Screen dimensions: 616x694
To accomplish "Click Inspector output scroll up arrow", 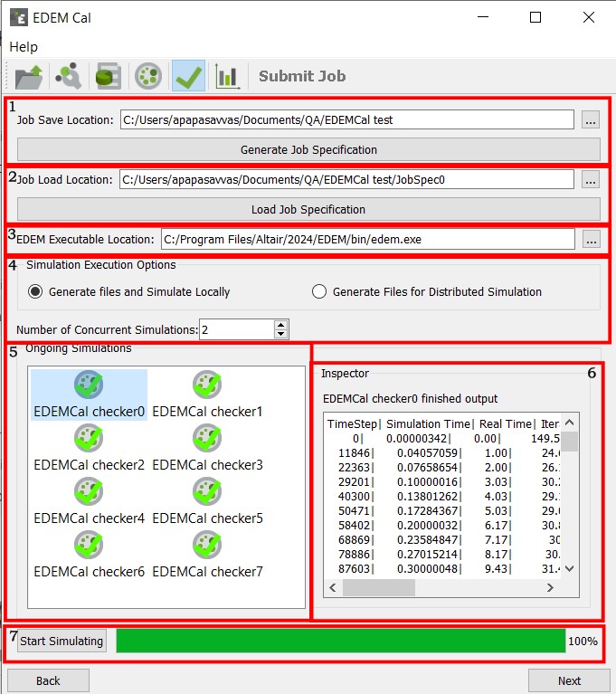I will (570, 423).
